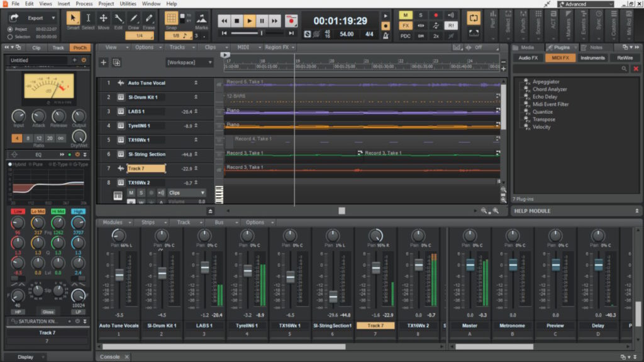Open track view Options menu
Image resolution: width=644 pixels, height=362 pixels.
coord(147,47)
